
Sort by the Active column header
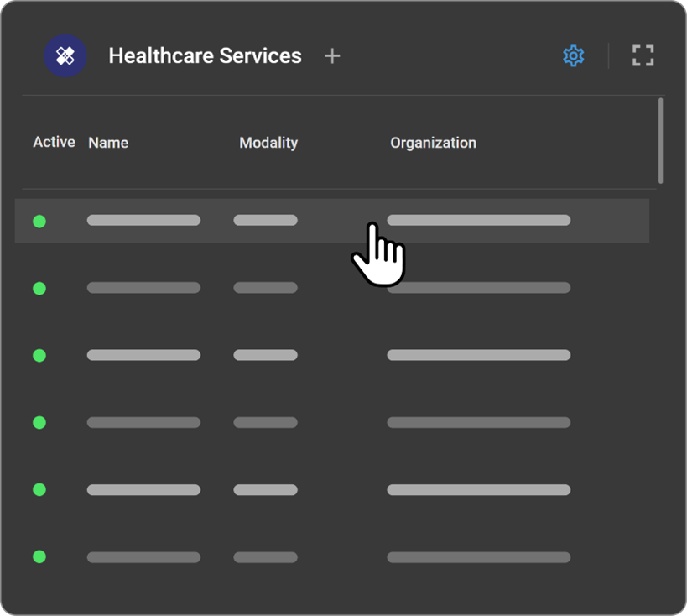tap(54, 143)
